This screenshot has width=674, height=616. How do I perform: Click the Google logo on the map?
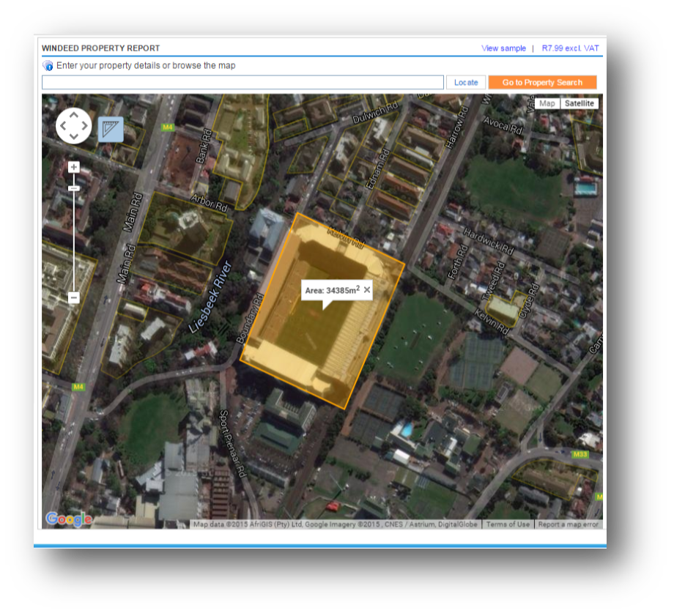[x=70, y=519]
